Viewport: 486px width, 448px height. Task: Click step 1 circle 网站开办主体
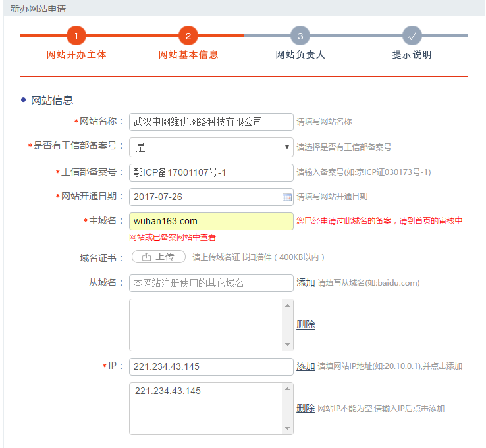76,36
